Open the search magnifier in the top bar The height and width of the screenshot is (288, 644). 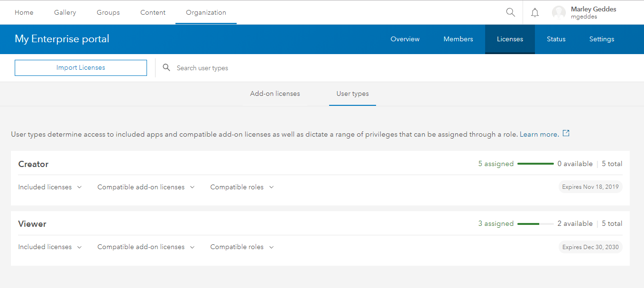[510, 12]
